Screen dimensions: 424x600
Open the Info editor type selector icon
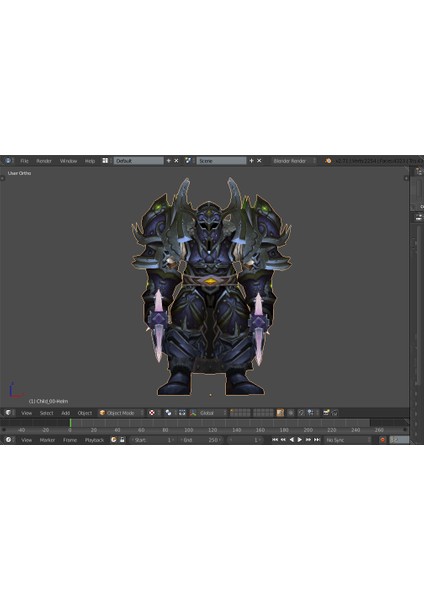pyautogui.click(x=8, y=161)
